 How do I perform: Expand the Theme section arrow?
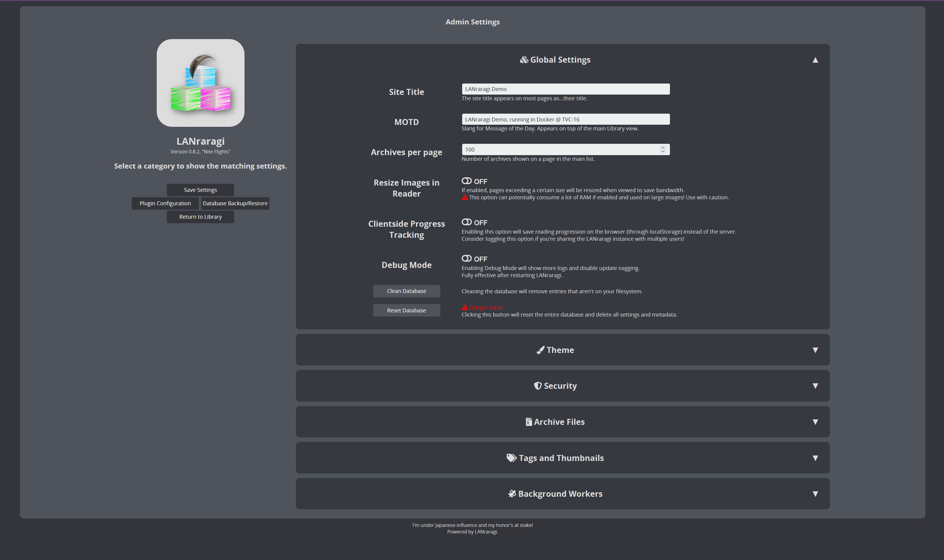click(815, 350)
